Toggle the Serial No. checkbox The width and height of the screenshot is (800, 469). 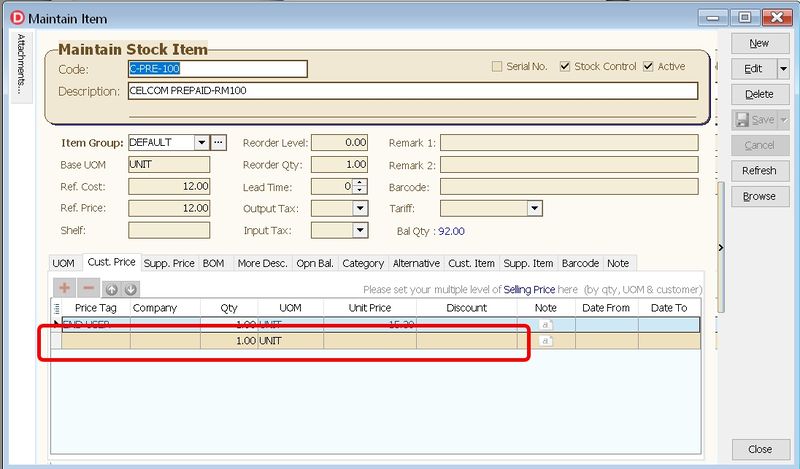(497, 67)
